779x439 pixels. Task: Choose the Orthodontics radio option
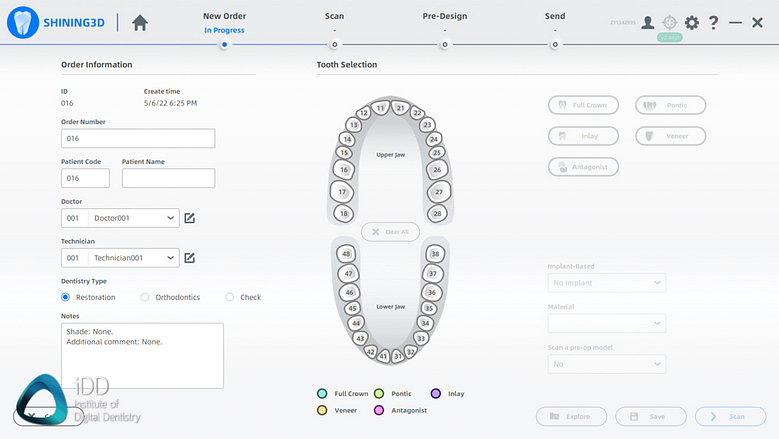[x=145, y=297]
